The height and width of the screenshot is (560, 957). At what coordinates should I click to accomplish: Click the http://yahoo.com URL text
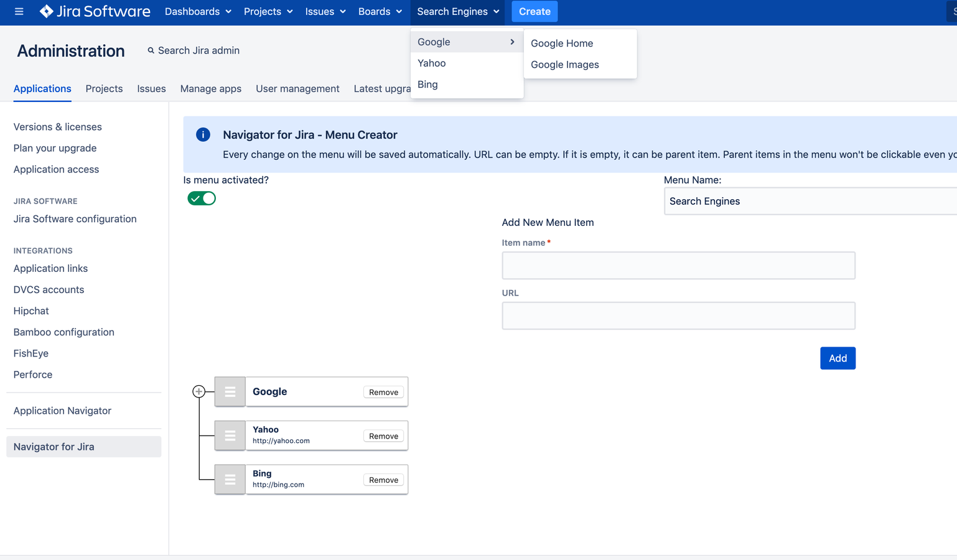(x=281, y=441)
